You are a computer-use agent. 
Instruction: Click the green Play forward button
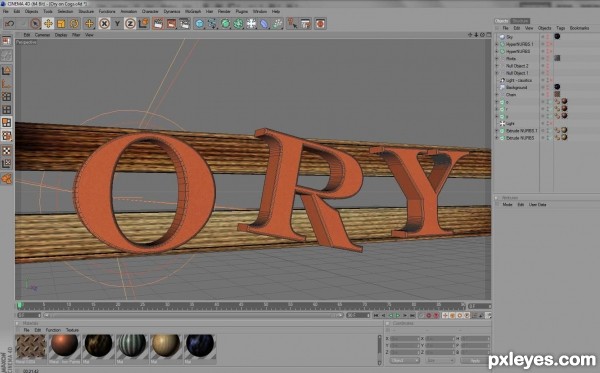click(x=398, y=316)
